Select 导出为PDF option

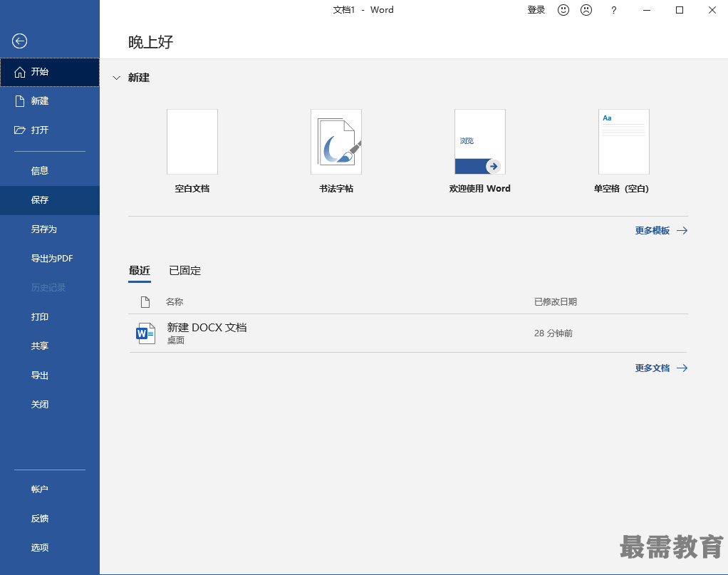[x=50, y=259]
